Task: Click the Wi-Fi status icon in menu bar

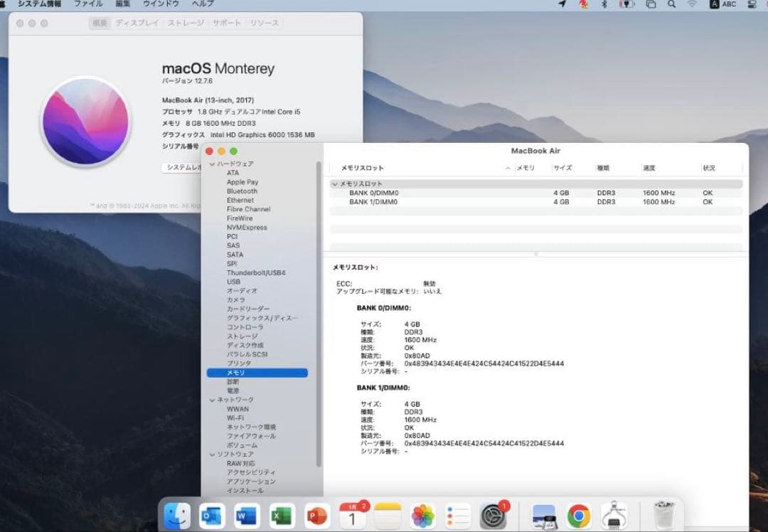Action: 692,4
